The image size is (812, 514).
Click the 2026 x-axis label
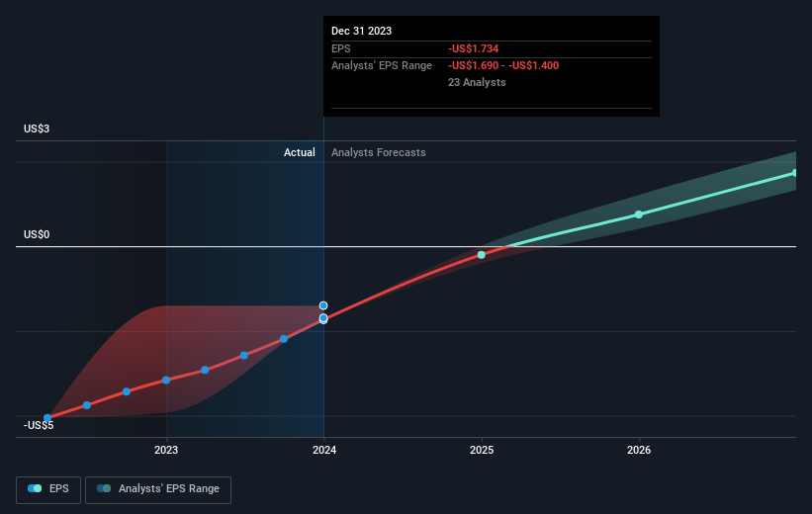[639, 452]
